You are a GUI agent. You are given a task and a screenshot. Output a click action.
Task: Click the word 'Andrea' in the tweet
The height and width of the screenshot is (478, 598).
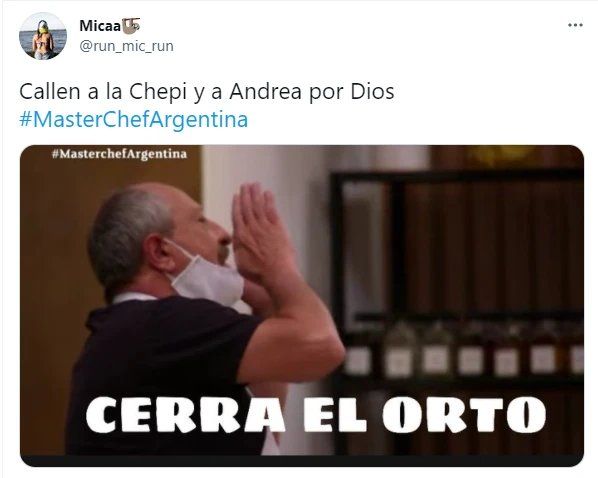[x=265, y=92]
